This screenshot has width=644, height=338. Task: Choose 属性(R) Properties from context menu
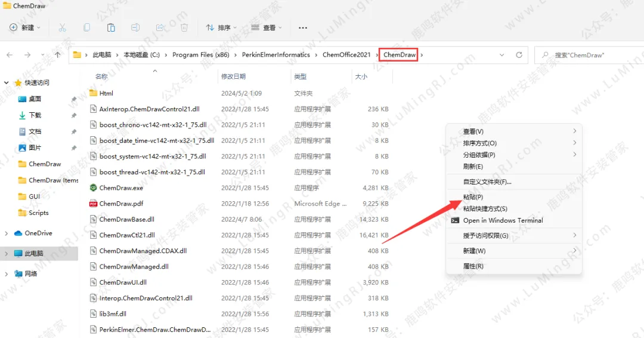(x=473, y=266)
